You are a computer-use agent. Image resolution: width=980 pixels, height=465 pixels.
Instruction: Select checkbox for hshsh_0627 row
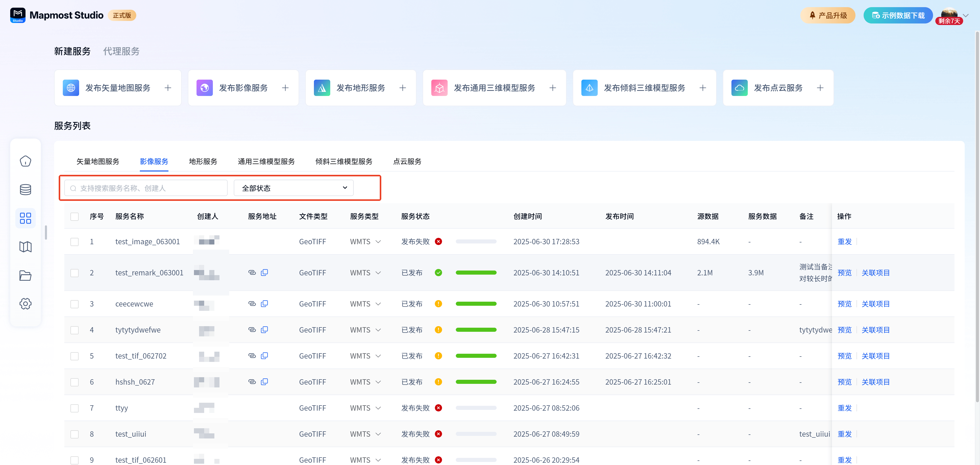(75, 382)
